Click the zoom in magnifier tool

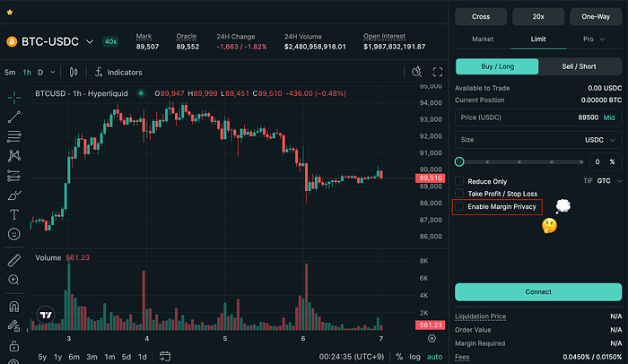[x=14, y=281]
